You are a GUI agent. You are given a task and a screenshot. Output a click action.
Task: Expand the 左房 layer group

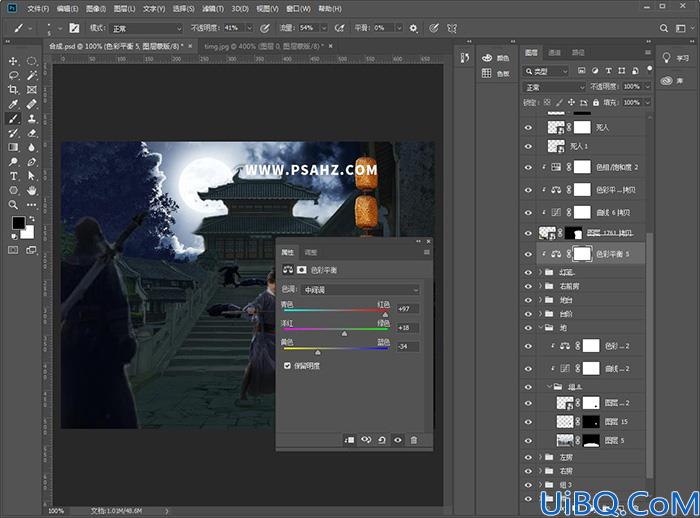pos(541,457)
